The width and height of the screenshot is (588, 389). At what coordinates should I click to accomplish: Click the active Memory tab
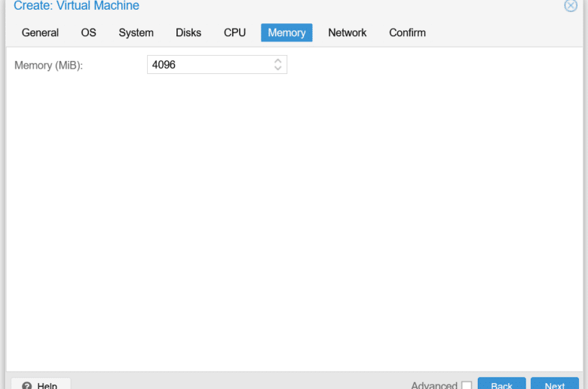pos(286,32)
